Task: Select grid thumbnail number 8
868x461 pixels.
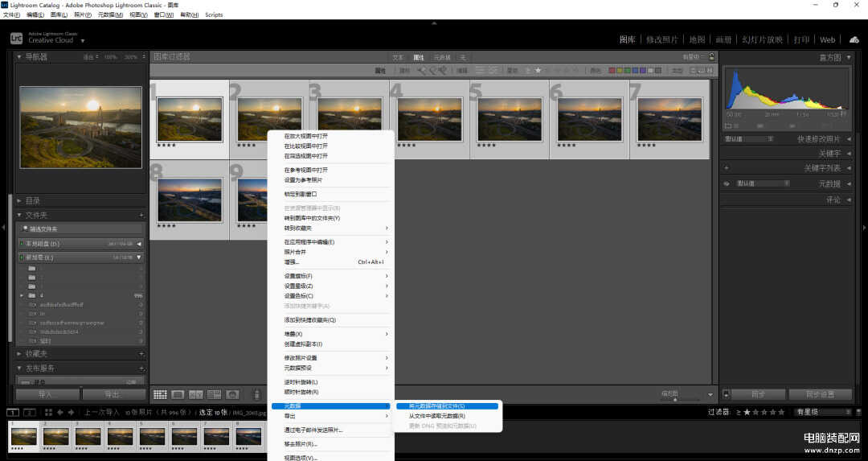Action: 190,200
